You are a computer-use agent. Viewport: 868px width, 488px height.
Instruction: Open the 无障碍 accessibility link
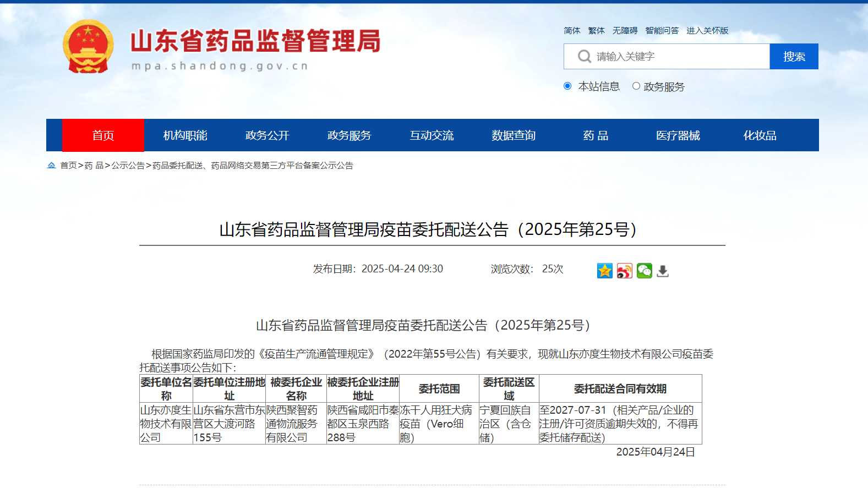point(625,31)
